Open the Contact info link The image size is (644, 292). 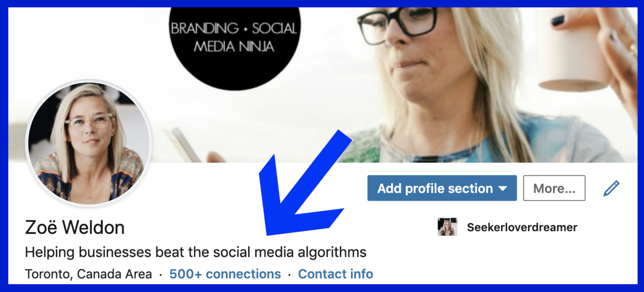(x=335, y=274)
